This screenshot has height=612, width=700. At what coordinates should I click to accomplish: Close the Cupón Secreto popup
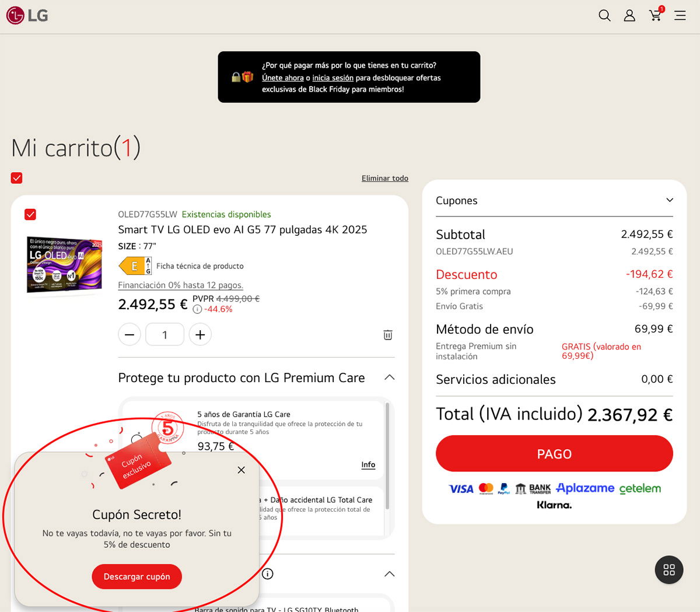(x=242, y=470)
